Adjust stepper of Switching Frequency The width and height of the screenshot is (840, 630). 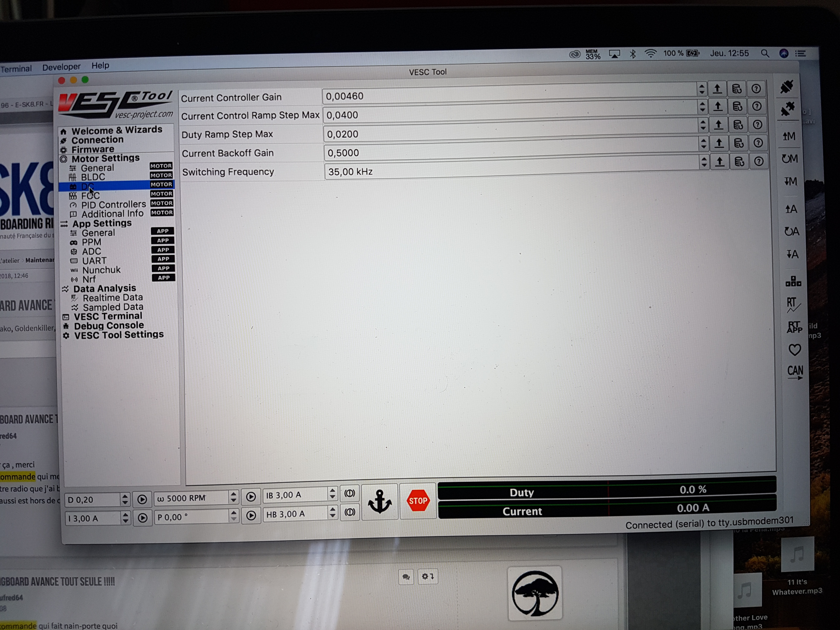click(704, 162)
